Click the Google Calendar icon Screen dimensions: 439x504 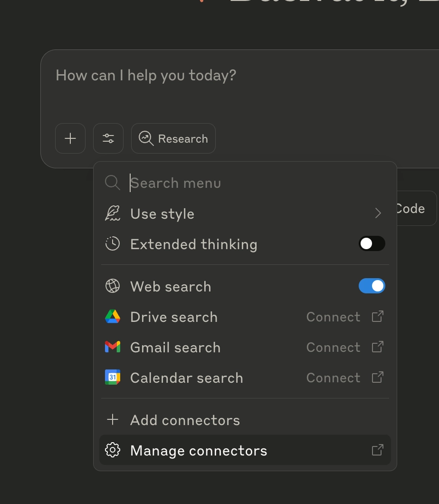[113, 378]
